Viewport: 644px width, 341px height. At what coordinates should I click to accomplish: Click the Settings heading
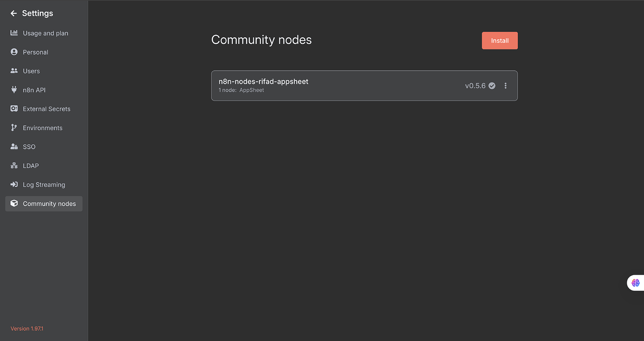(37, 13)
